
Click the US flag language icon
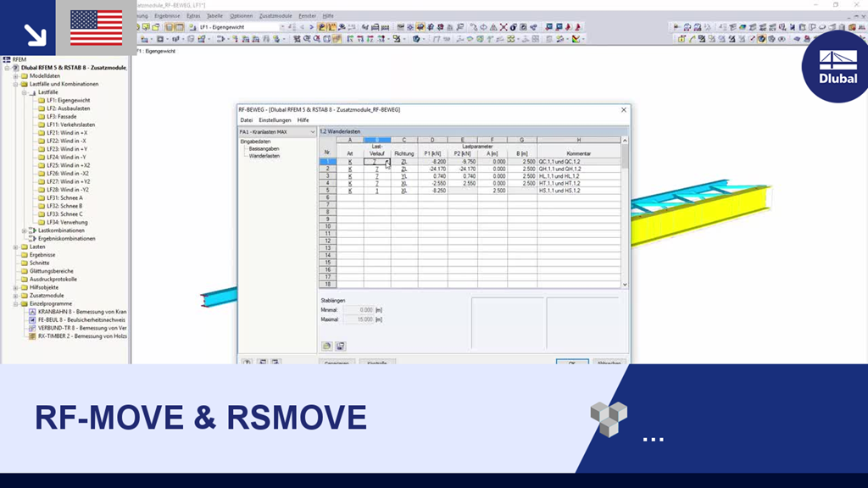pos(97,28)
